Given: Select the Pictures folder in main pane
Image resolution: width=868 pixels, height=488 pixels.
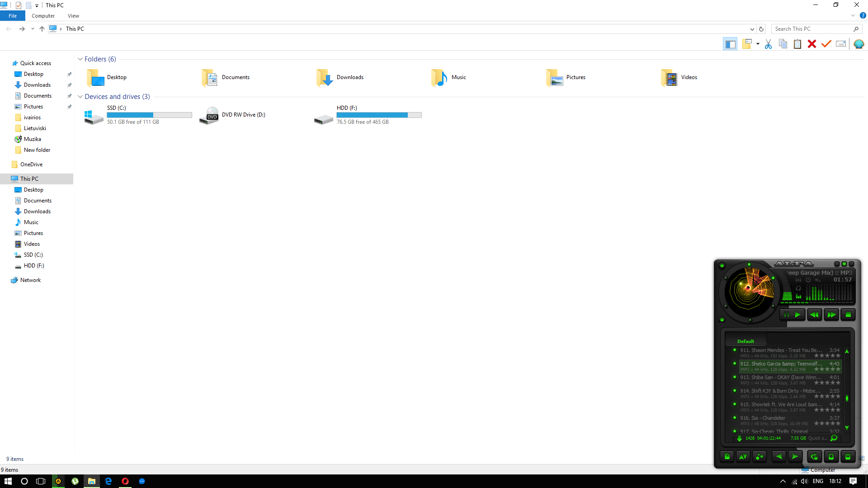Looking at the screenshot, I should (566, 77).
